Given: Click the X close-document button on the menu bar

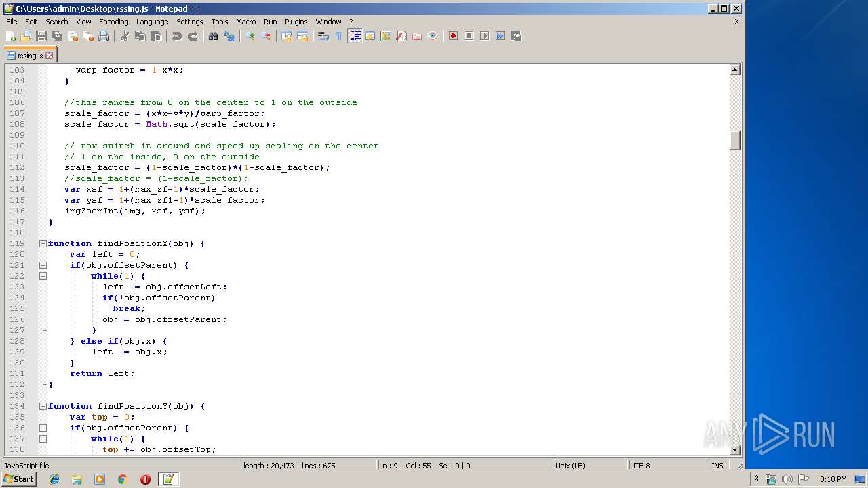Looking at the screenshot, I should pyautogui.click(x=736, y=22).
